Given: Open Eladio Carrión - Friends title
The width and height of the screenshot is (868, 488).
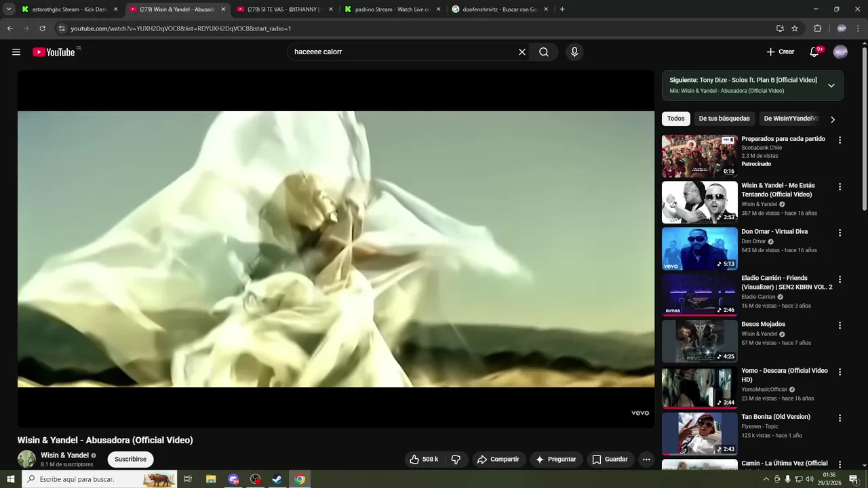Looking at the screenshot, I should click(787, 283).
